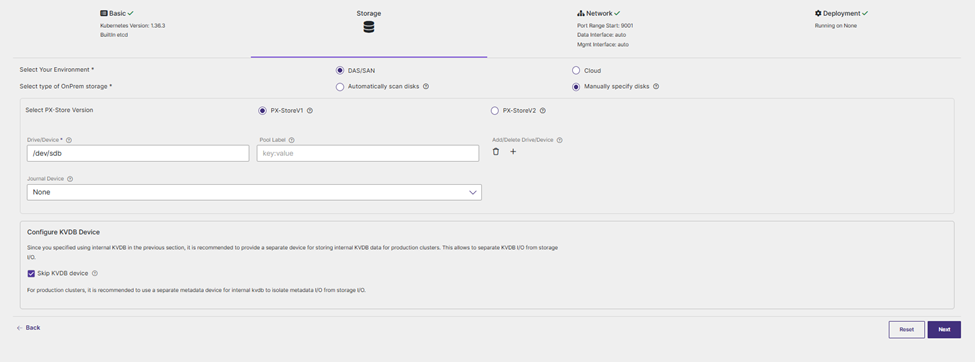Open help icon for Add/Delete Drive/Device

(560, 140)
